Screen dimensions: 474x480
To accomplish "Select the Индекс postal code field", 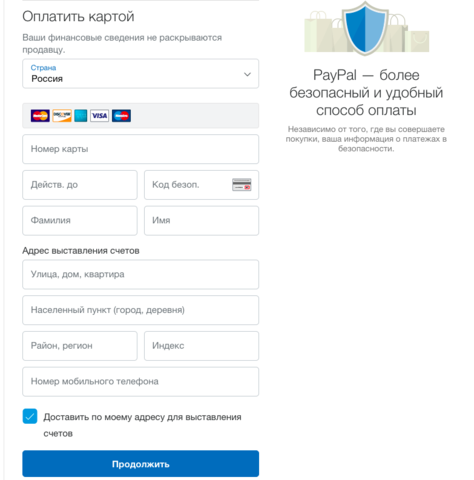I will click(x=201, y=346).
